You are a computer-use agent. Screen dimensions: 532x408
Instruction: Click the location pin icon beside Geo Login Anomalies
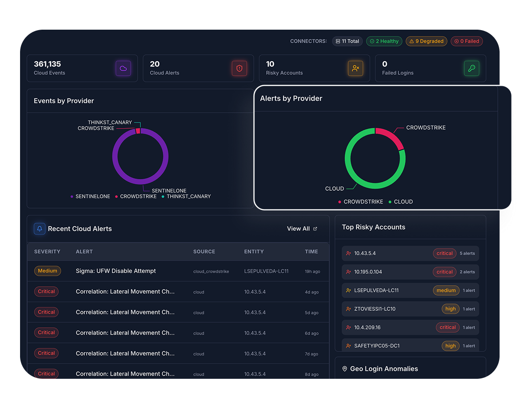pos(345,369)
